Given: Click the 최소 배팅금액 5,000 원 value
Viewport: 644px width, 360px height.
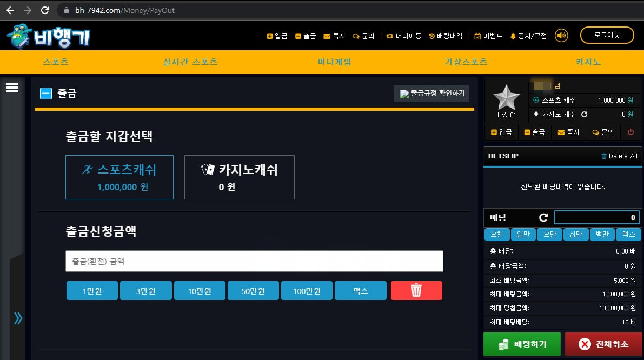Looking at the screenshot, I should (x=625, y=281).
